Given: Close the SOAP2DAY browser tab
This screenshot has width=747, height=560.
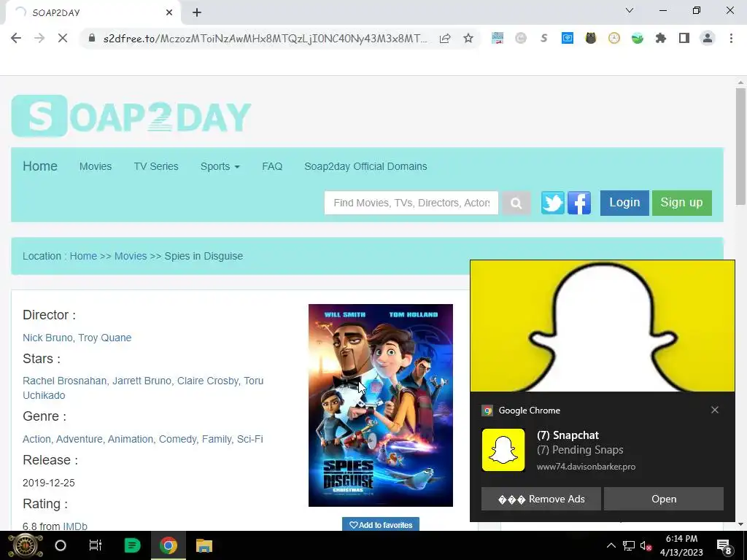Looking at the screenshot, I should pyautogui.click(x=169, y=12).
